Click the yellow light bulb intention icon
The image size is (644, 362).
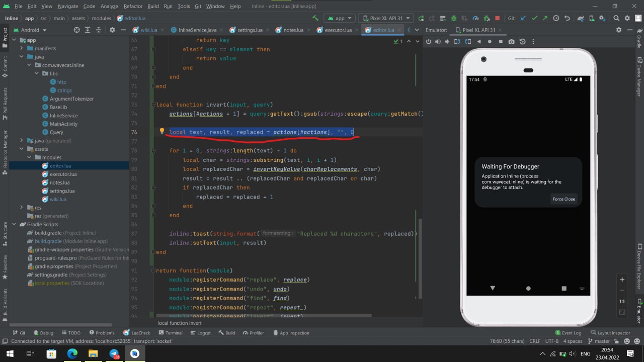point(162,131)
